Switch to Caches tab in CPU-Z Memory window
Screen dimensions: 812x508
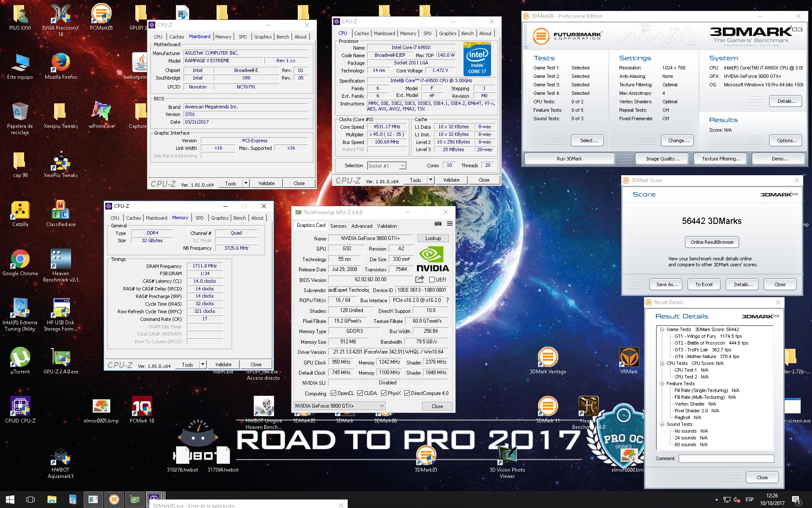pyautogui.click(x=134, y=218)
